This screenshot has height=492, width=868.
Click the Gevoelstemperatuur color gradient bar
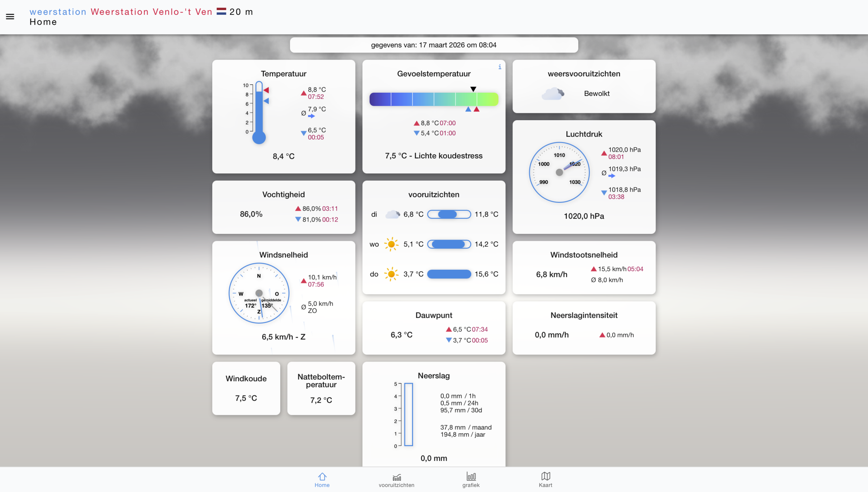pyautogui.click(x=434, y=99)
